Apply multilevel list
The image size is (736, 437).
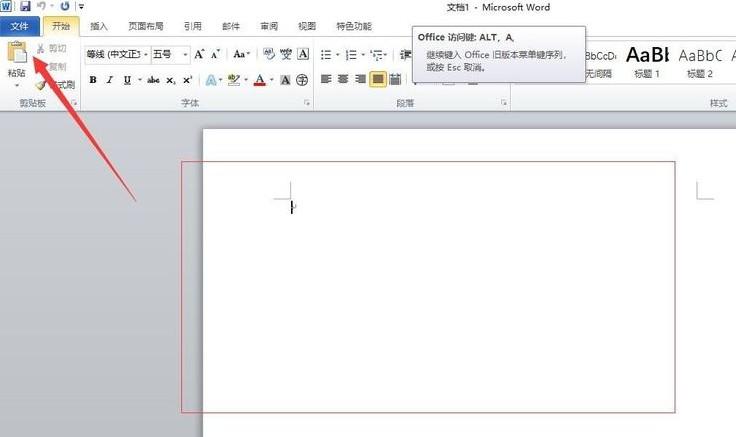[x=376, y=55]
